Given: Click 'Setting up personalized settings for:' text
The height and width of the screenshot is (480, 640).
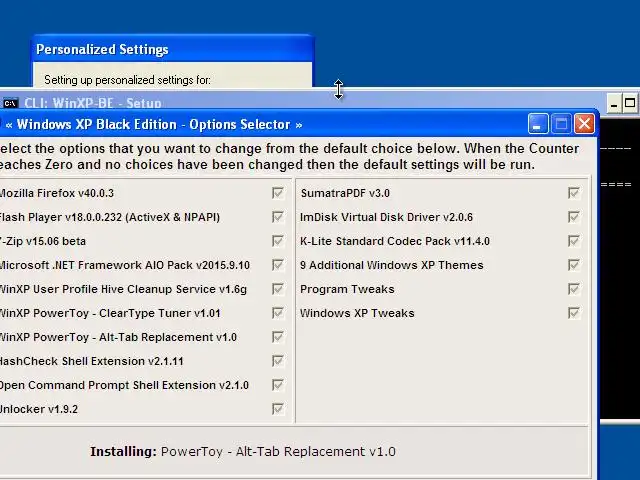Looking at the screenshot, I should [x=127, y=80].
